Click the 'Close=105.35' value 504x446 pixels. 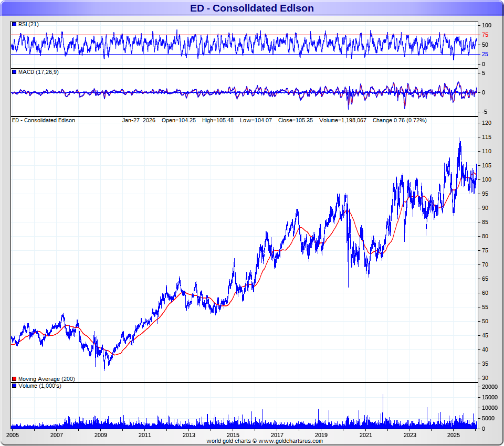tap(296, 120)
